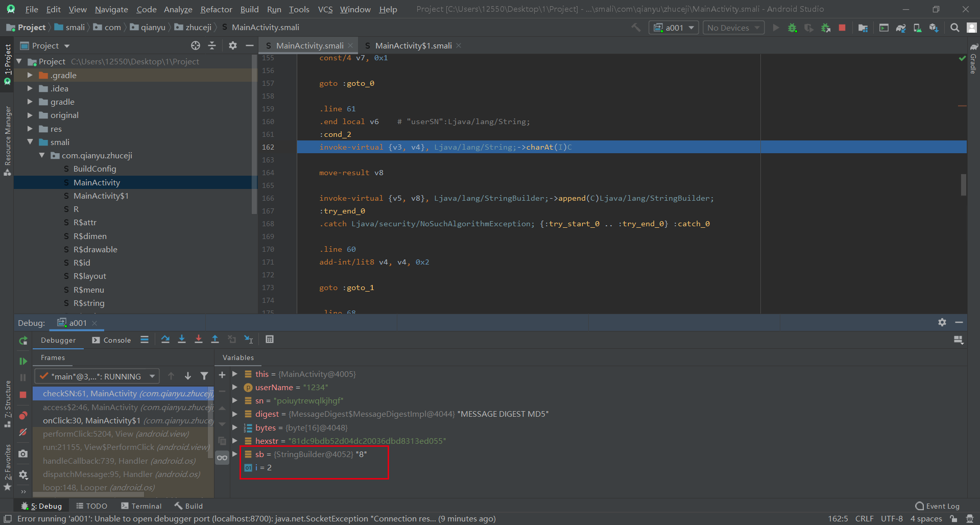Click the Run to Cursor icon
This screenshot has width=980, height=525.
coord(249,340)
